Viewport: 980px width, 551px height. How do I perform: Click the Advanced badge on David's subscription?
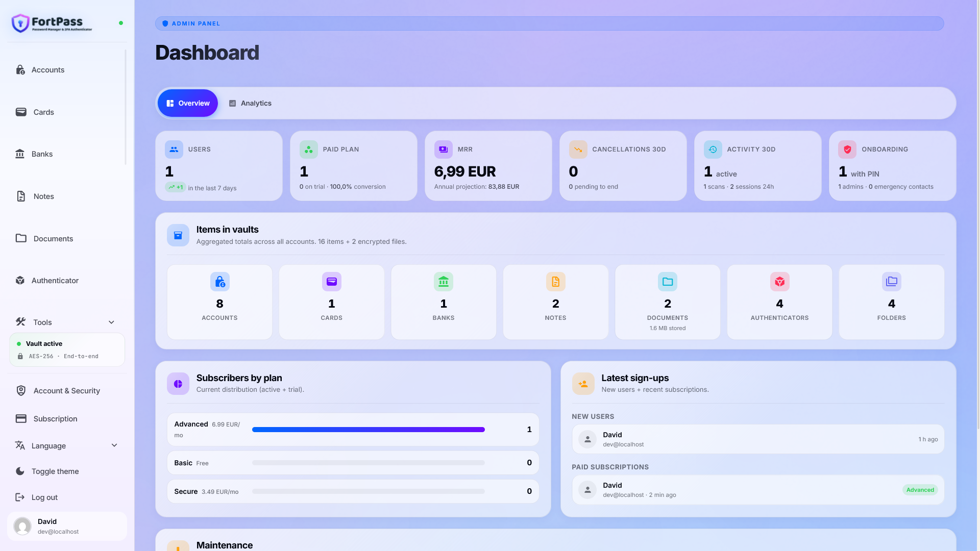click(x=920, y=490)
